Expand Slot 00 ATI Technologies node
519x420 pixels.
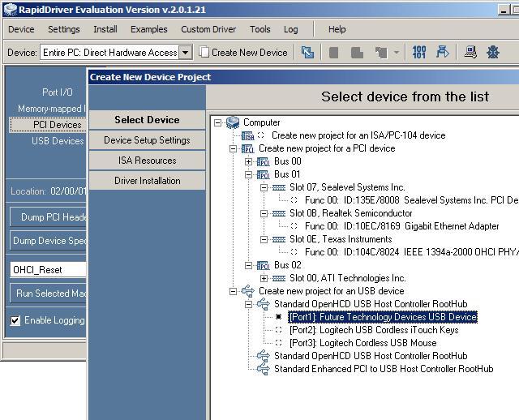[264, 278]
